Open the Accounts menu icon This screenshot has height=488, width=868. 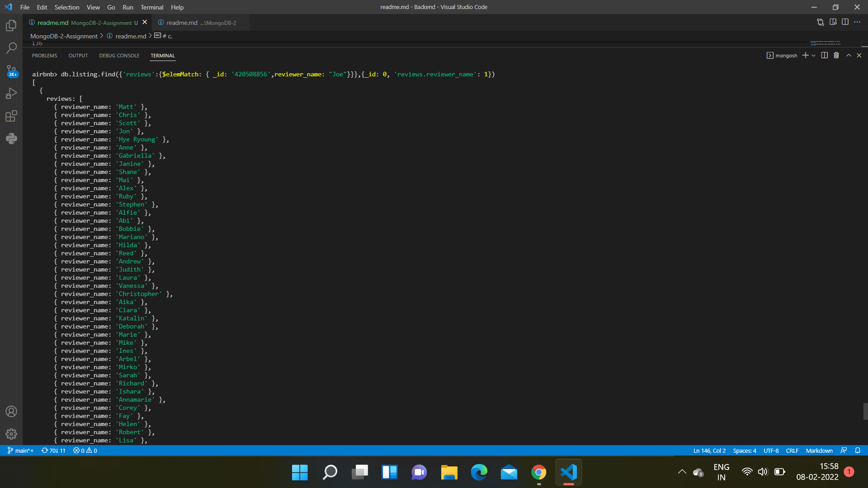point(11,412)
